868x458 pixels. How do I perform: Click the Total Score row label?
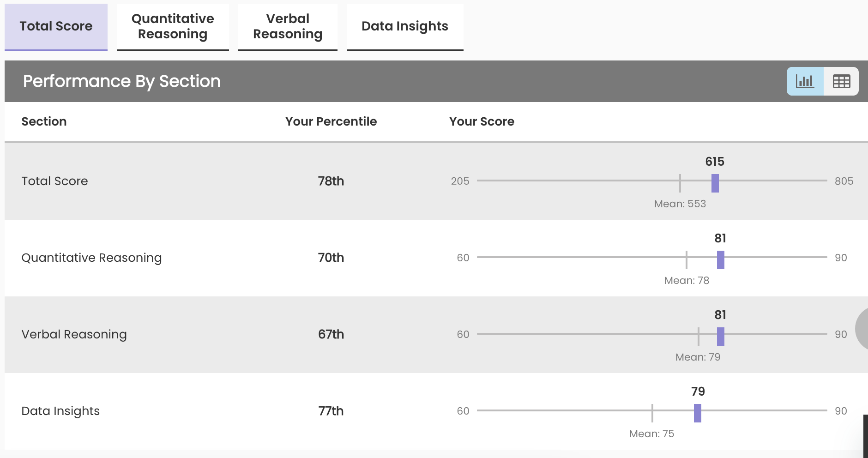(x=54, y=181)
